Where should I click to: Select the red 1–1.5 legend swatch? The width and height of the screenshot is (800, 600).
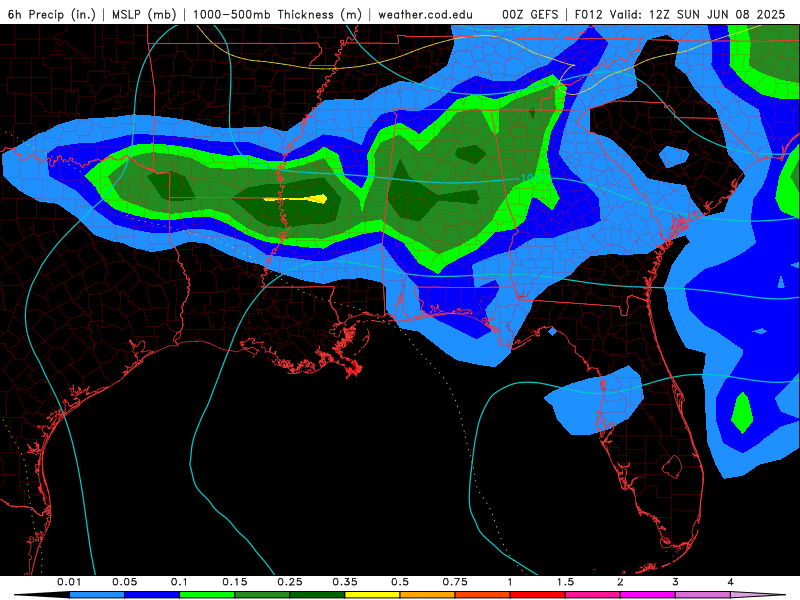[x=538, y=595]
